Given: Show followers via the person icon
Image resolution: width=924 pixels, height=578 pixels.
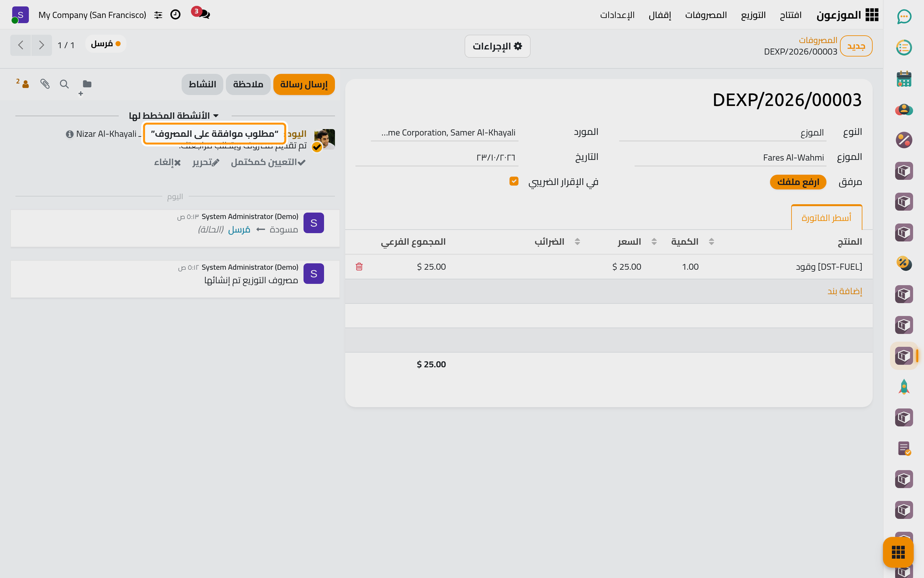Looking at the screenshot, I should pyautogui.click(x=23, y=83).
